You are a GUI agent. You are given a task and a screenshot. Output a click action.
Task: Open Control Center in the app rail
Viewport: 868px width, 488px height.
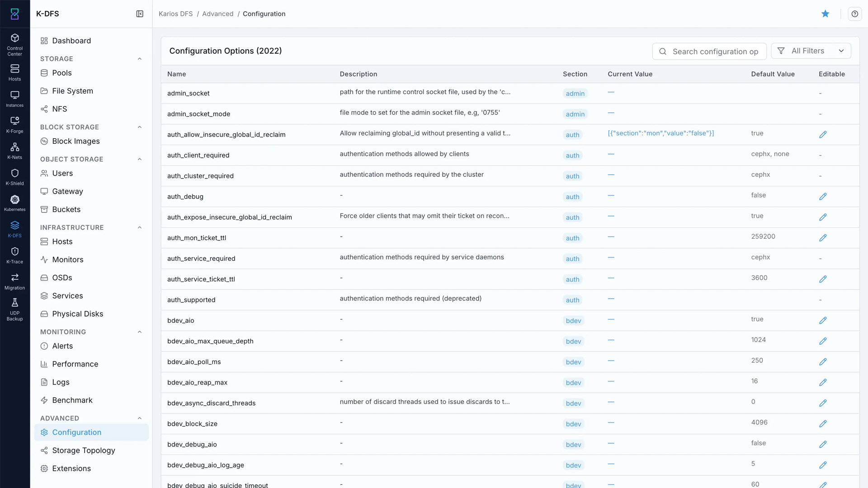14,44
